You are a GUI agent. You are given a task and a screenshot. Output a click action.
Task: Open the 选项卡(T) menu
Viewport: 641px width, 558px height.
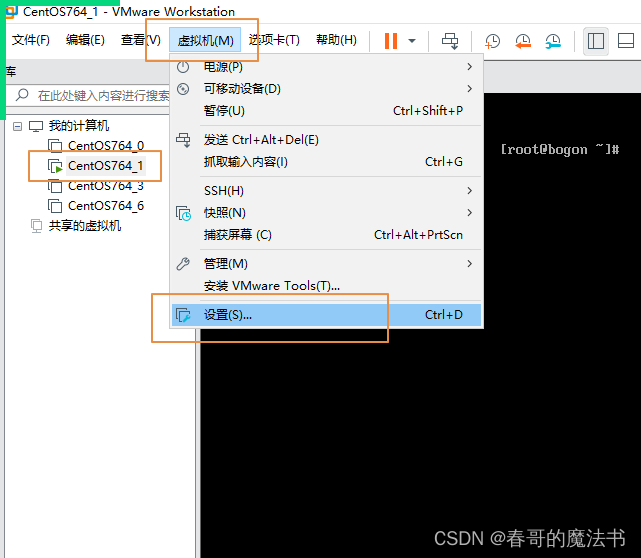point(274,40)
